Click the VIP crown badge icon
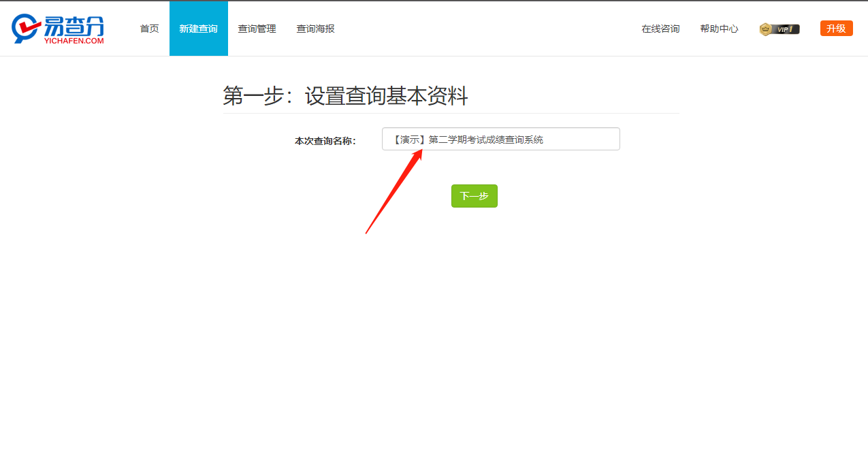 [x=779, y=29]
